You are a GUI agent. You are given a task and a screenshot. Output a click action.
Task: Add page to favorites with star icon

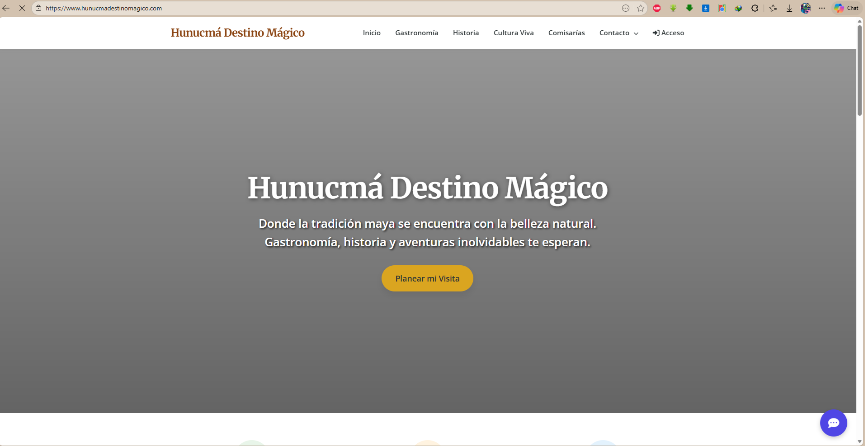(641, 8)
